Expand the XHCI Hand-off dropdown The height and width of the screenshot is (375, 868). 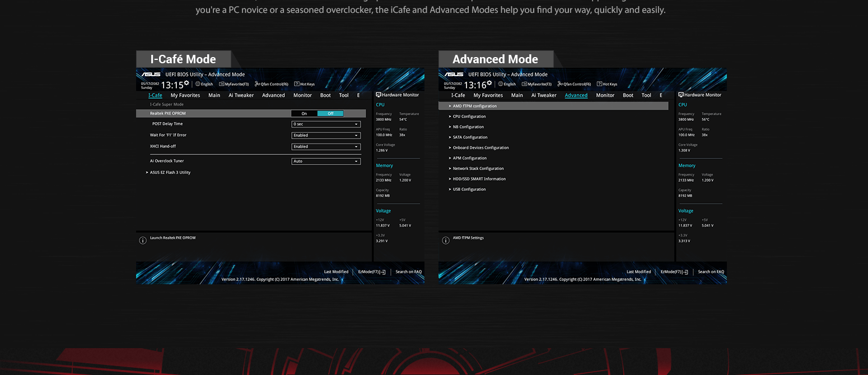(x=326, y=147)
